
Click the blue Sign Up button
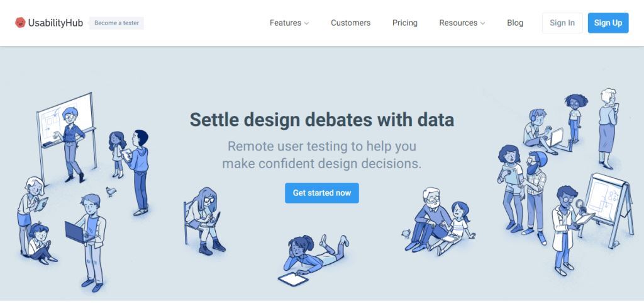click(x=608, y=23)
